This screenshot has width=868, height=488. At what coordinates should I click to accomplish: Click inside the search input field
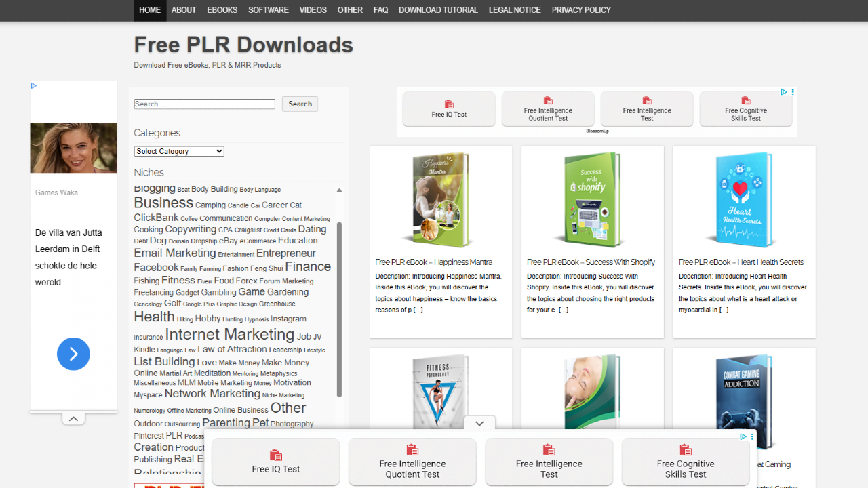pos(203,104)
